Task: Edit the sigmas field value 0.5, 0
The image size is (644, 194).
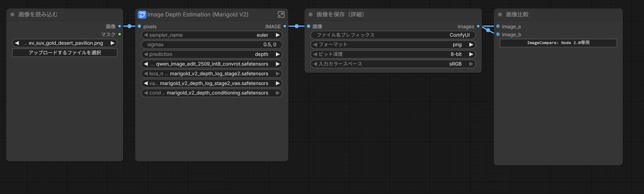Action: (x=212, y=45)
